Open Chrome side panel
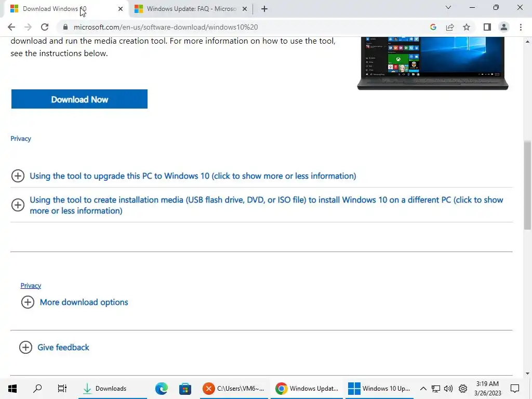 click(487, 27)
